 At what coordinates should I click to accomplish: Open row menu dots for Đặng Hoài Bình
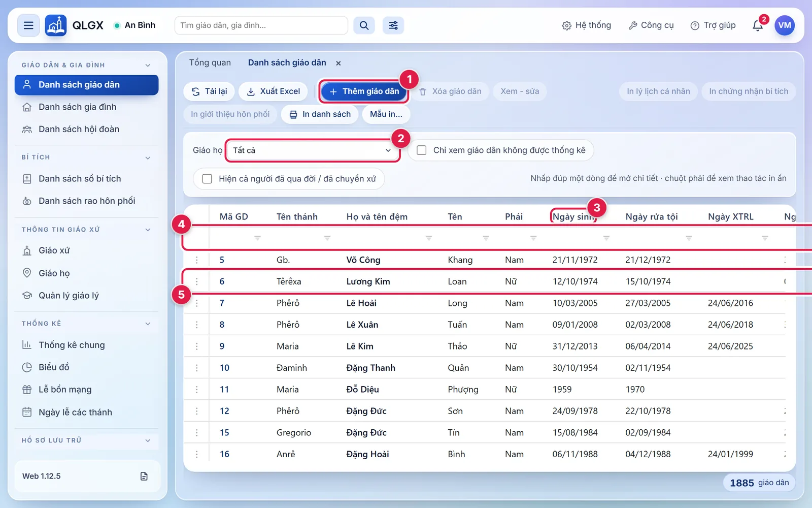click(197, 454)
